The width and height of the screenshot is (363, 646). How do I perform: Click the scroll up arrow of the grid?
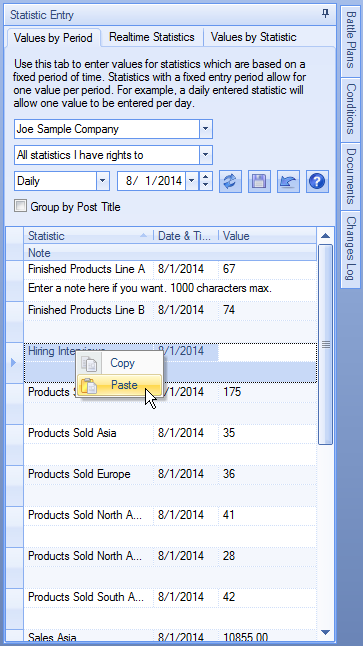[x=326, y=236]
